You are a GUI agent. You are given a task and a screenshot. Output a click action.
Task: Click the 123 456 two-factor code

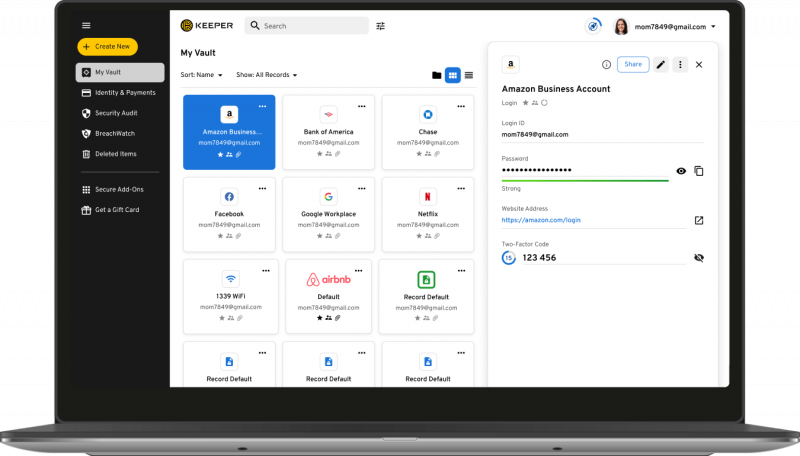539,258
